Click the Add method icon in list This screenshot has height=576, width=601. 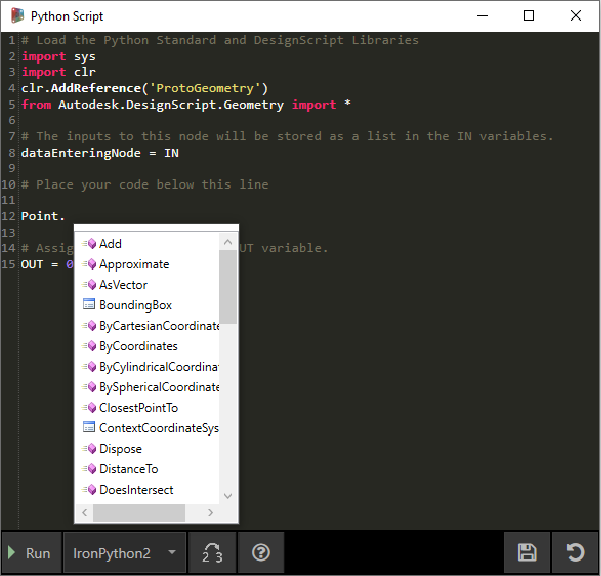pyautogui.click(x=89, y=244)
